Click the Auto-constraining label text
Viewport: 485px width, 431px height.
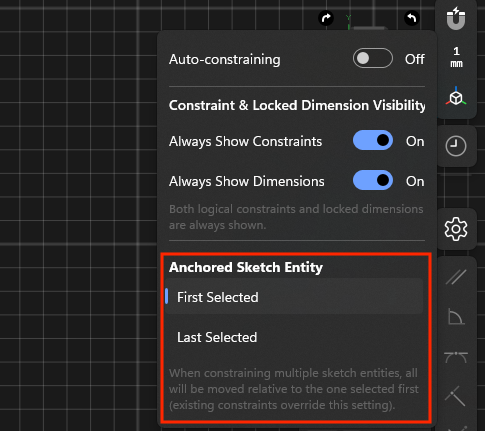225,59
